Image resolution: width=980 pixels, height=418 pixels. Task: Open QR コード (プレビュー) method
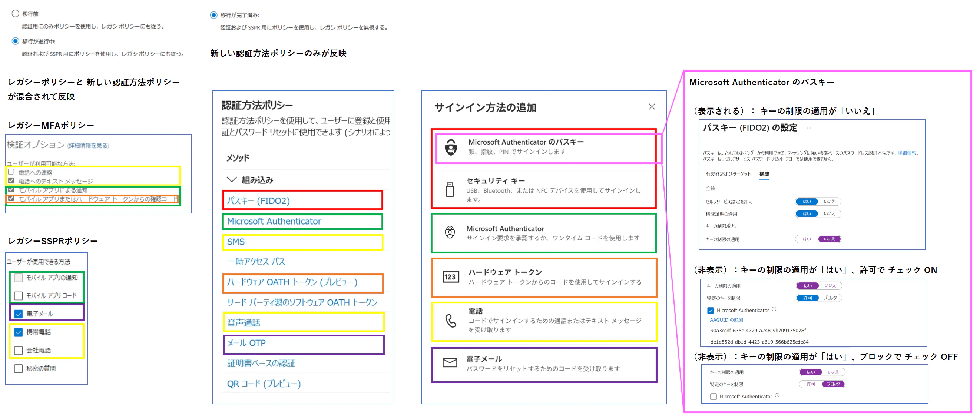(x=264, y=384)
